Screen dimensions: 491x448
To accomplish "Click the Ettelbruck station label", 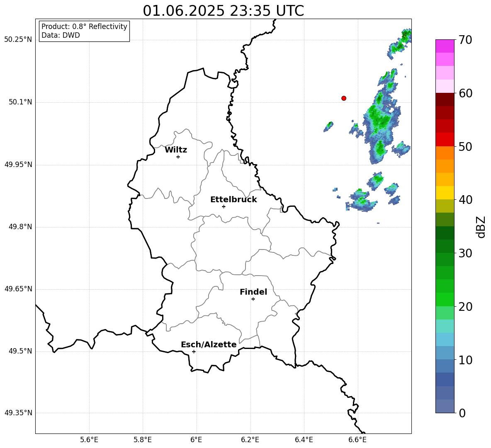I will tap(233, 200).
